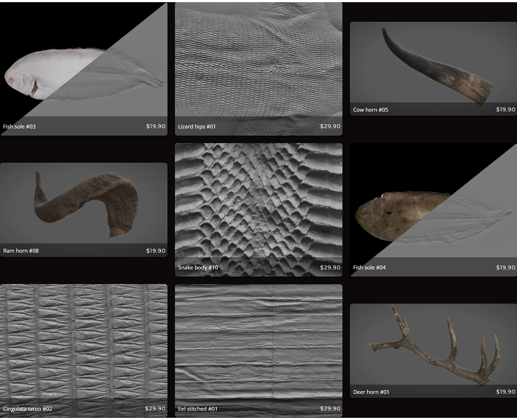This screenshot has width=517, height=420.
Task: Select the "Ram horn #08" title text
Action: [x=21, y=251]
